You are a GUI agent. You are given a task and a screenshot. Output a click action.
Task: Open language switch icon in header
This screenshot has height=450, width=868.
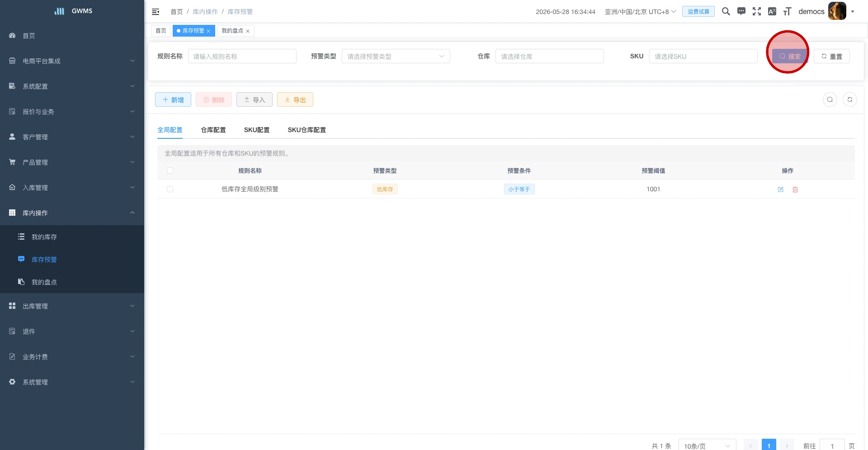(x=772, y=11)
